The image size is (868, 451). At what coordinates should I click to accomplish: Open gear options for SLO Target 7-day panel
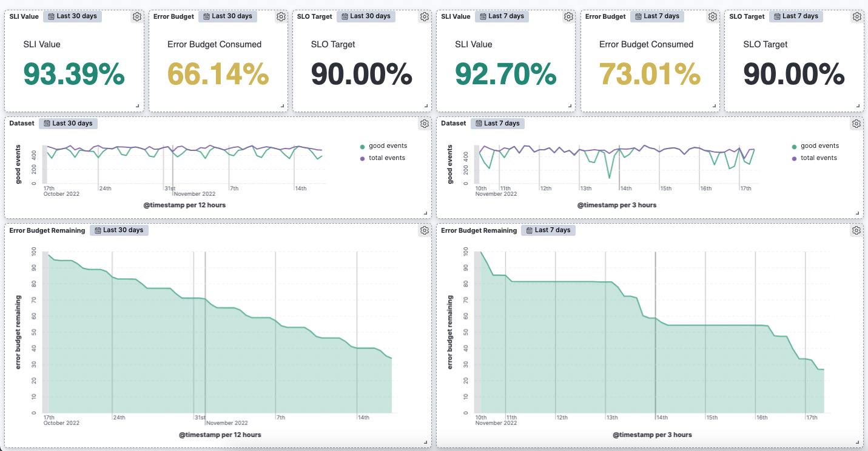[x=856, y=17]
